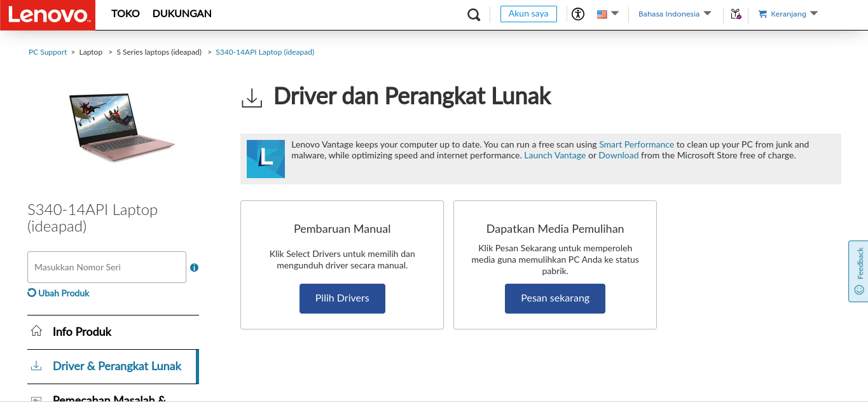The height and width of the screenshot is (402, 868).
Task: Click the Pesan sekarang button
Action: pos(555,298)
